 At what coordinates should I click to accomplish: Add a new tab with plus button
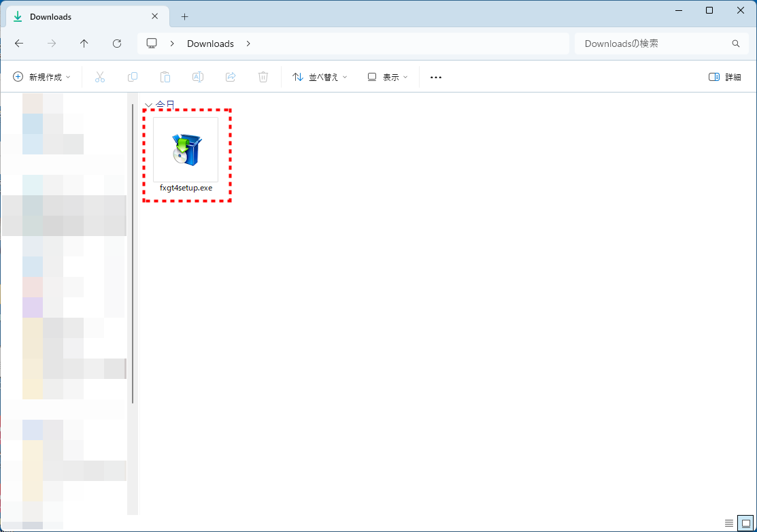point(184,16)
